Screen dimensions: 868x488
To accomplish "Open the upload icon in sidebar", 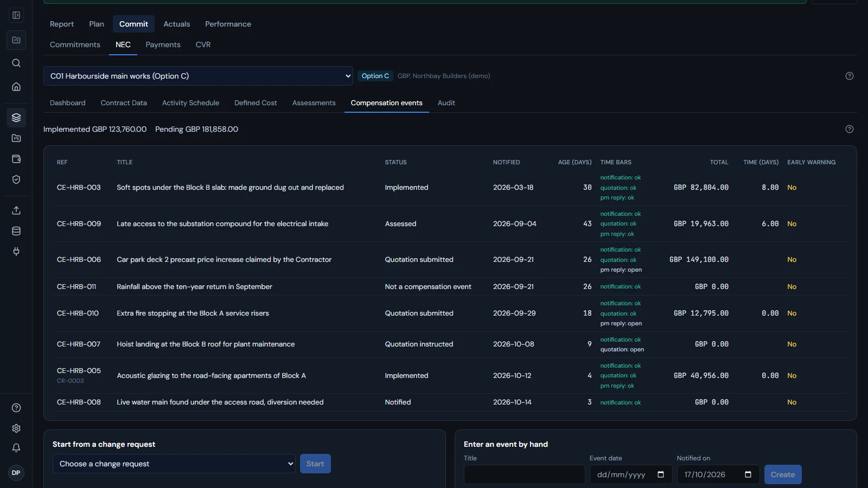I will pyautogui.click(x=16, y=210).
